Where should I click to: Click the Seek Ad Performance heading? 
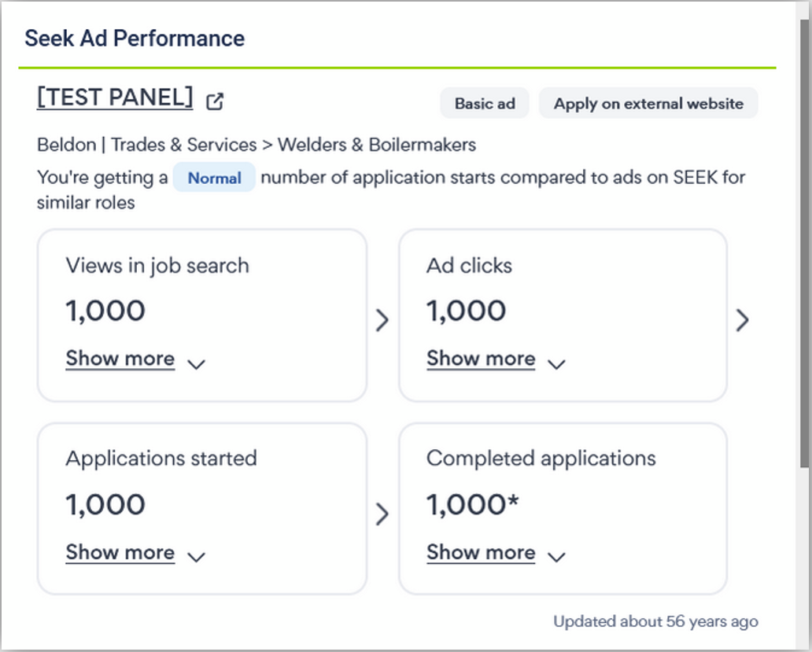click(135, 39)
